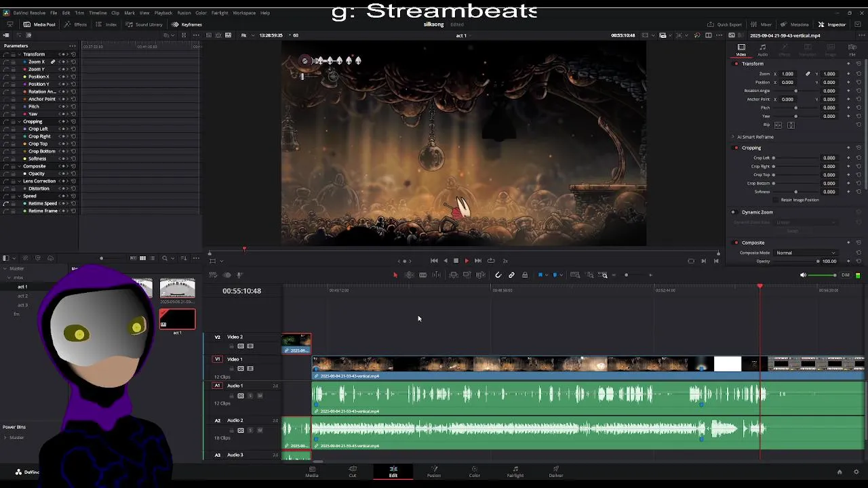The image size is (868, 488).
Task: Toggle timeline snapping magnet icon
Action: click(x=498, y=274)
